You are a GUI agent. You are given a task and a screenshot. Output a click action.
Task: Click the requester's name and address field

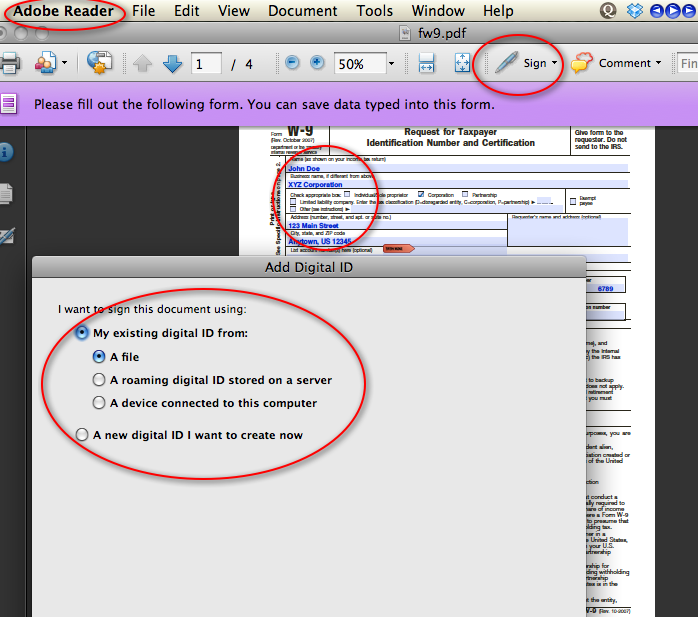pyautogui.click(x=568, y=232)
